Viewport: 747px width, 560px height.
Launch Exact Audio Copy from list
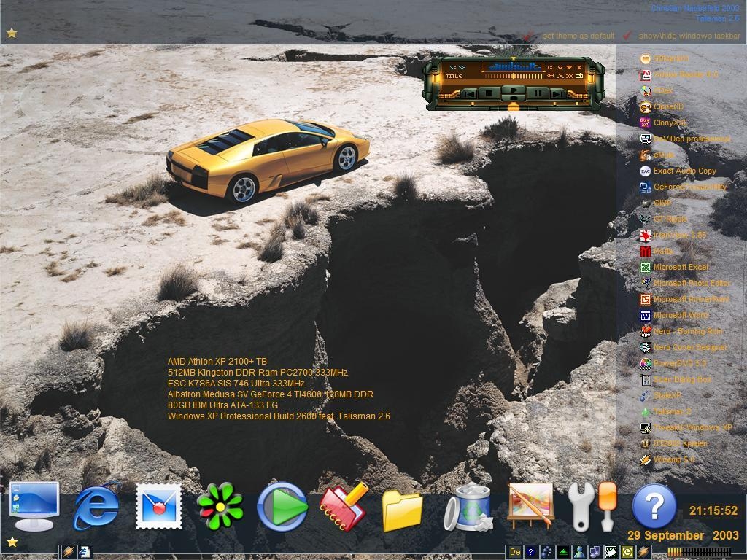pyautogui.click(x=684, y=171)
